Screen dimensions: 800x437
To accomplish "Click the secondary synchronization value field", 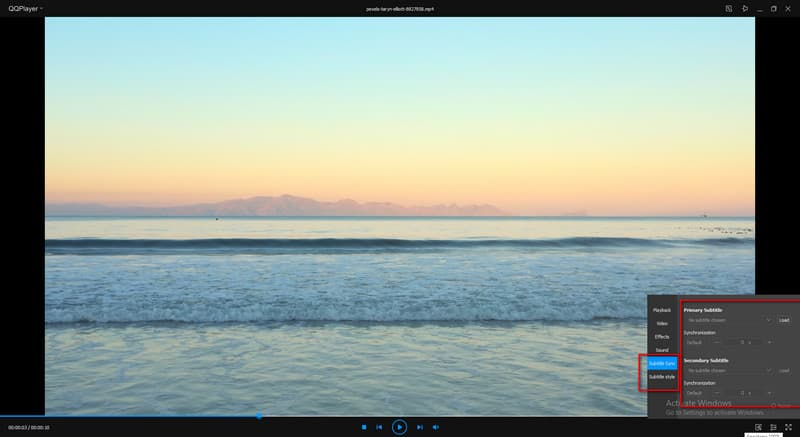I will tap(743, 393).
